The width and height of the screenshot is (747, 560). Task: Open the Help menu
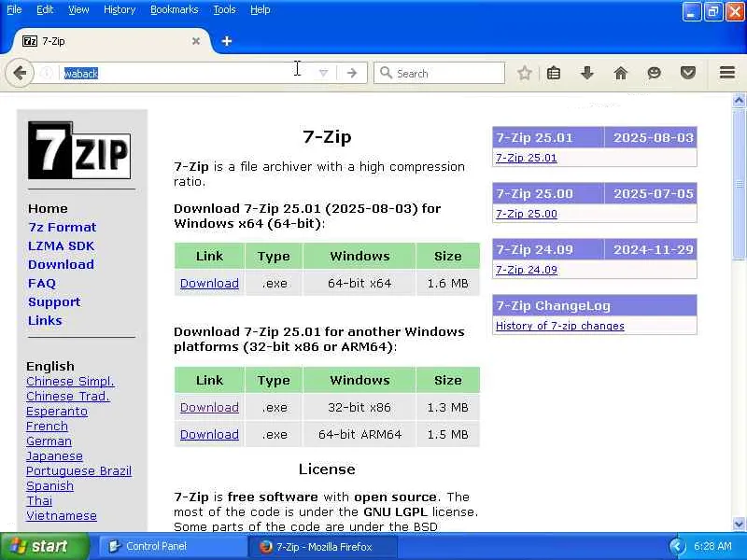click(261, 9)
